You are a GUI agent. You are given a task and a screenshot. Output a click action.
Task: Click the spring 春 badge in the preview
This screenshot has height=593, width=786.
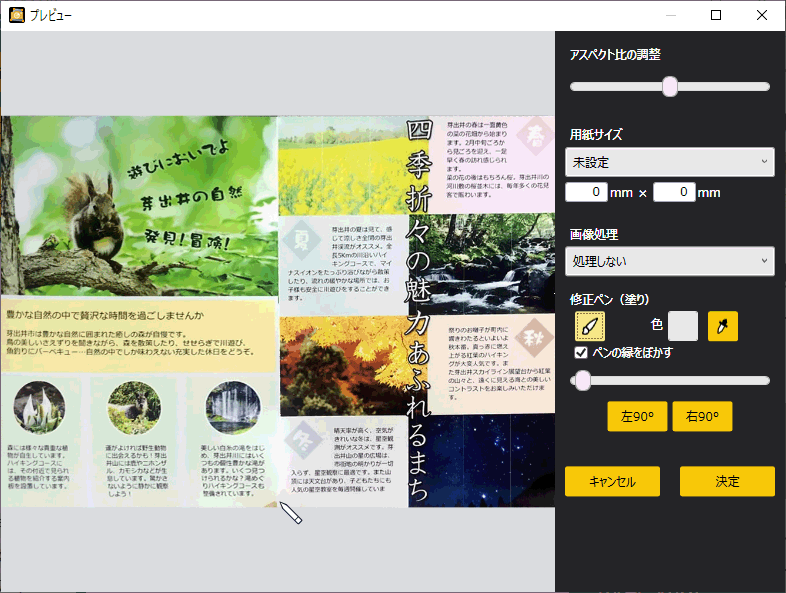click(535, 133)
